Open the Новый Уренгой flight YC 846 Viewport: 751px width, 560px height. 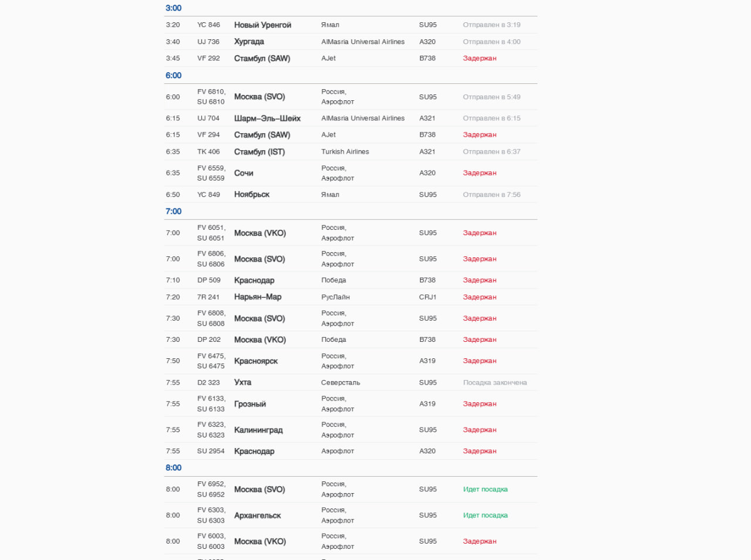point(262,25)
